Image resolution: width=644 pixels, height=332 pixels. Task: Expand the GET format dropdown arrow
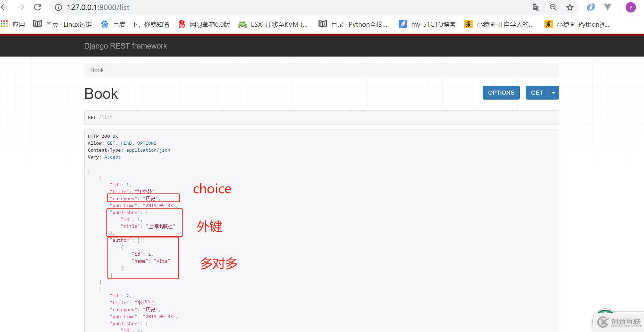coord(553,93)
